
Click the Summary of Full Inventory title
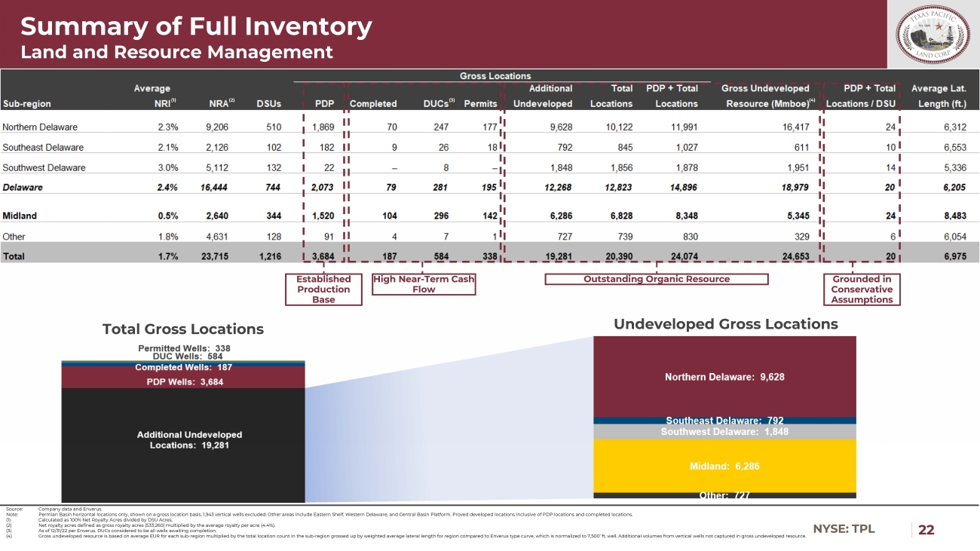click(196, 27)
